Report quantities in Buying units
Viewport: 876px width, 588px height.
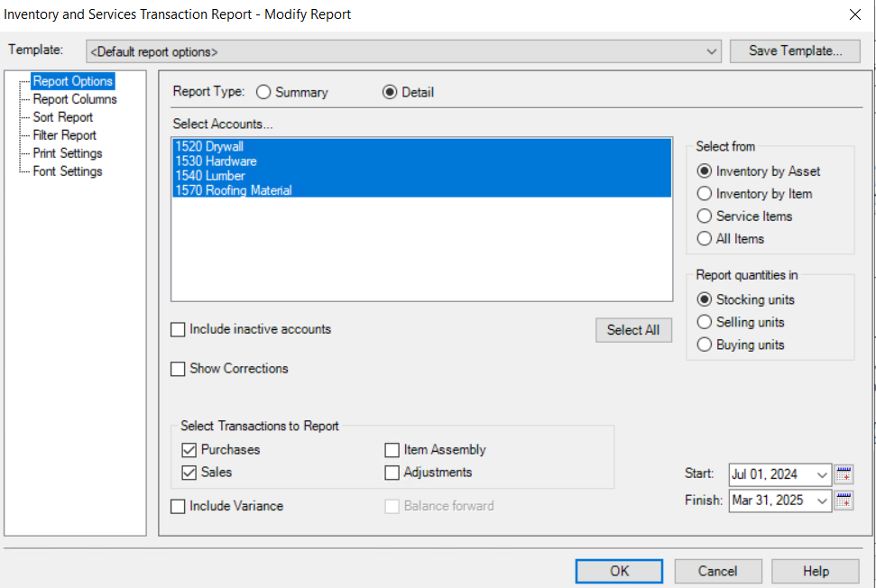coord(704,344)
